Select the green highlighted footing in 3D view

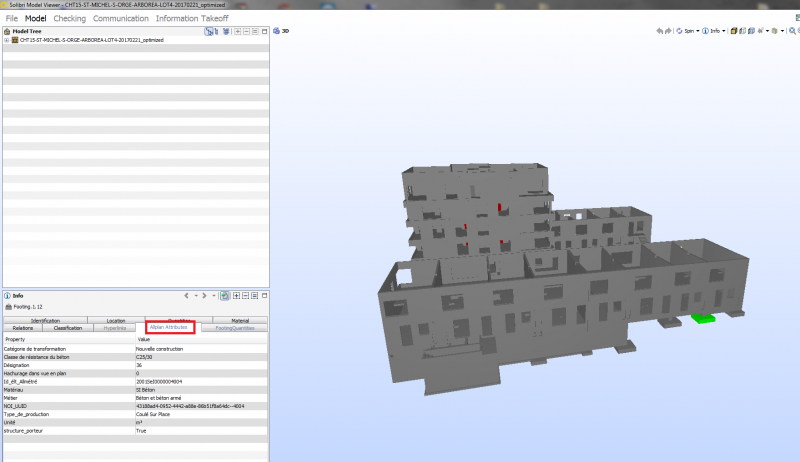coord(704,319)
